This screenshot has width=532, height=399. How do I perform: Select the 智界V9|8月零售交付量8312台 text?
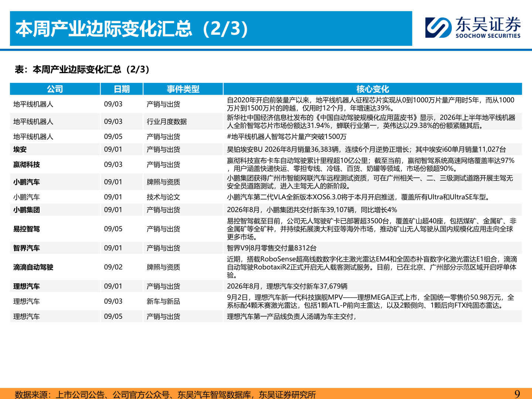pyautogui.click(x=272, y=248)
